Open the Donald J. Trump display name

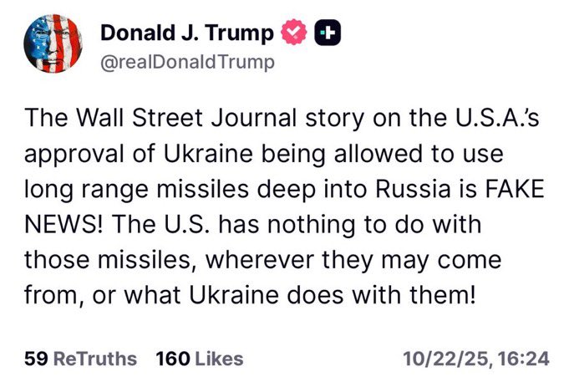186,33
